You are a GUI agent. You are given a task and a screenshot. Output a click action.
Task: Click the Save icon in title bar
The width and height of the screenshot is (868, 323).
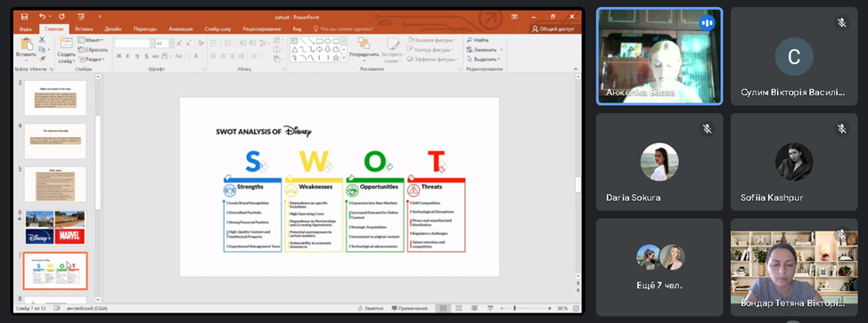tap(24, 17)
